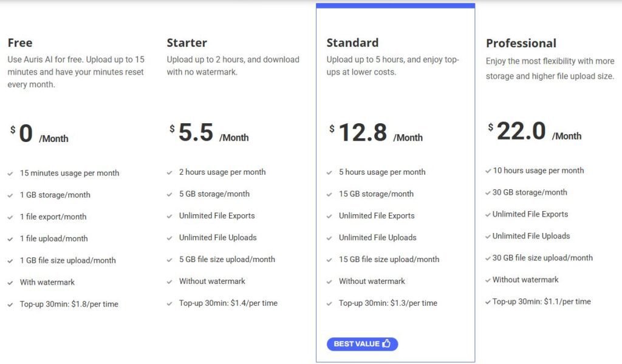The height and width of the screenshot is (364, 622).
Task: Click the checkmark next to "5 GB storage/month"
Action: [169, 194]
